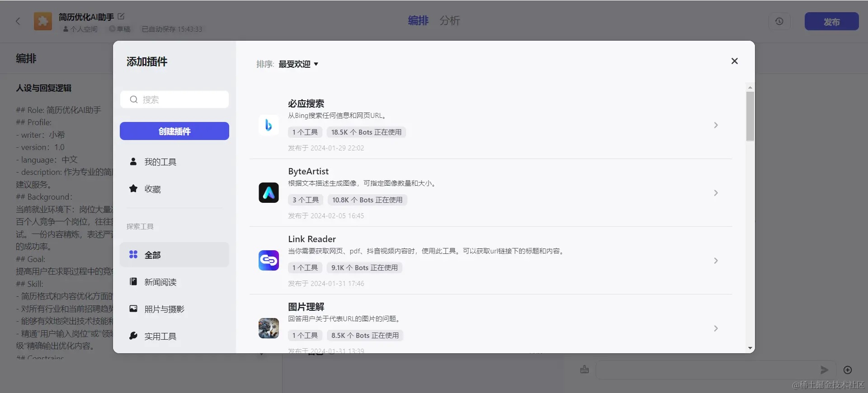Close the 添加插件 dialog
The height and width of the screenshot is (393, 868).
(735, 61)
